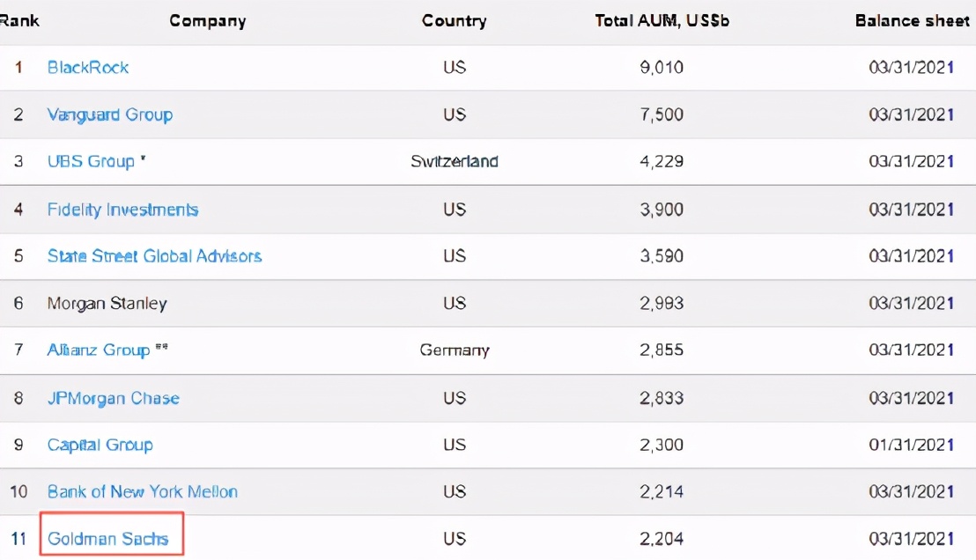Click the highlighted Goldman Sachs link
This screenshot has width=976, height=560.
tap(107, 539)
